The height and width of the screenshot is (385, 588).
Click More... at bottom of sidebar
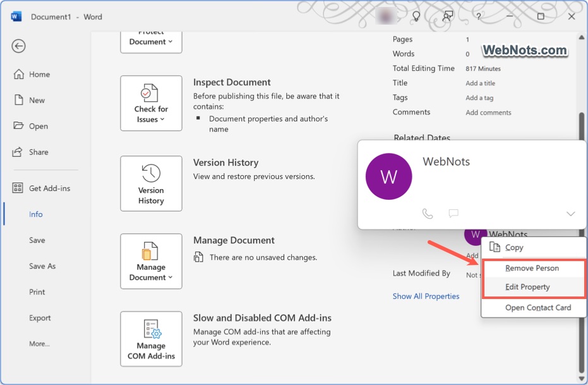[39, 344]
